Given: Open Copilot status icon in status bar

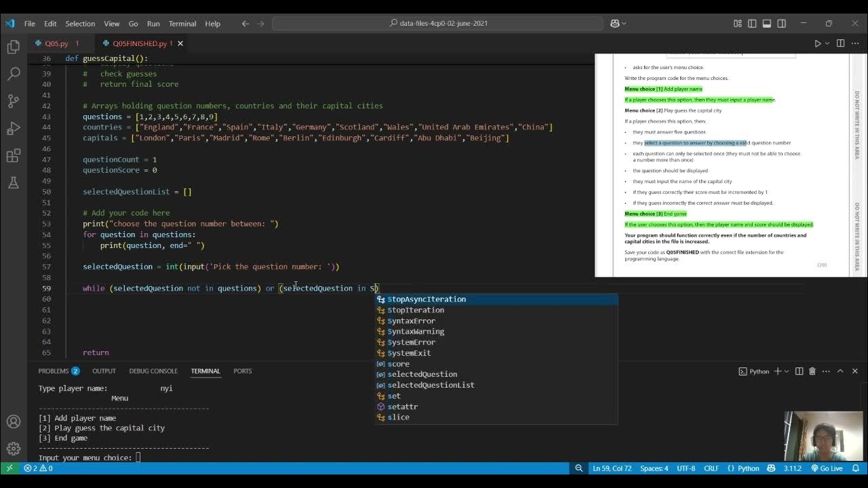Looking at the screenshot, I should click(771, 468).
